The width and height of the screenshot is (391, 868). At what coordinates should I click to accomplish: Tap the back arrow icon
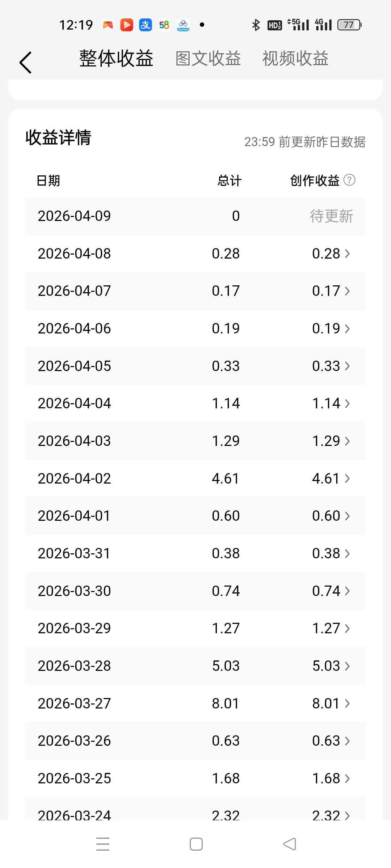(x=25, y=62)
